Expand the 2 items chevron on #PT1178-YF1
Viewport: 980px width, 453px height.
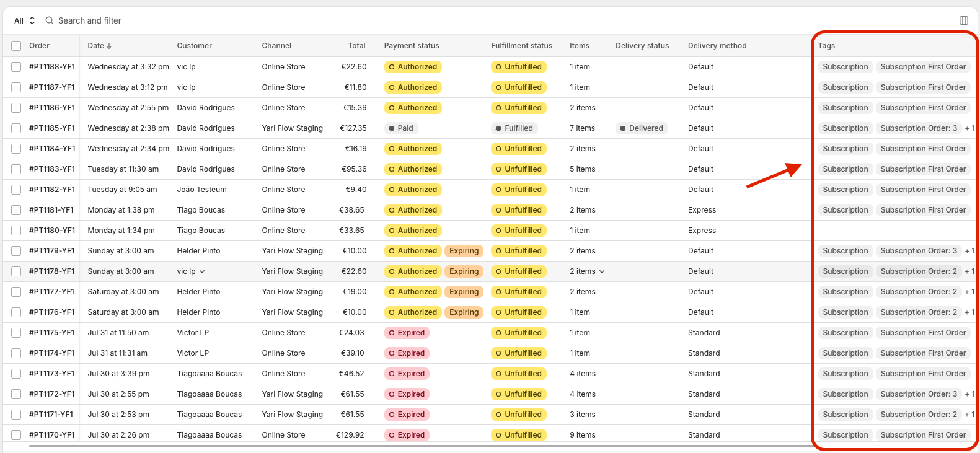[x=602, y=271]
